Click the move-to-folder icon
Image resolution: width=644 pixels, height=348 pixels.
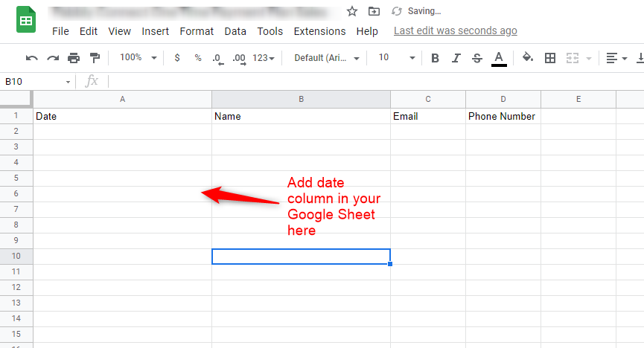374,11
